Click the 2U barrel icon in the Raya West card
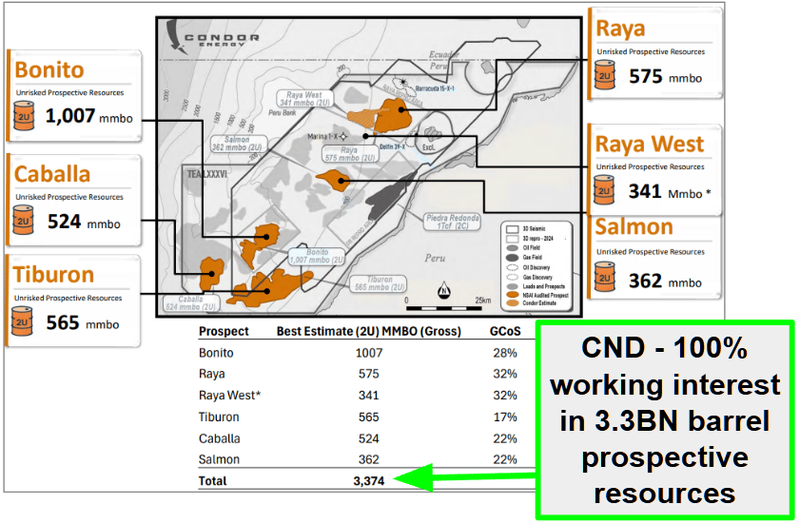This screenshot has height=524, width=800. 604,190
